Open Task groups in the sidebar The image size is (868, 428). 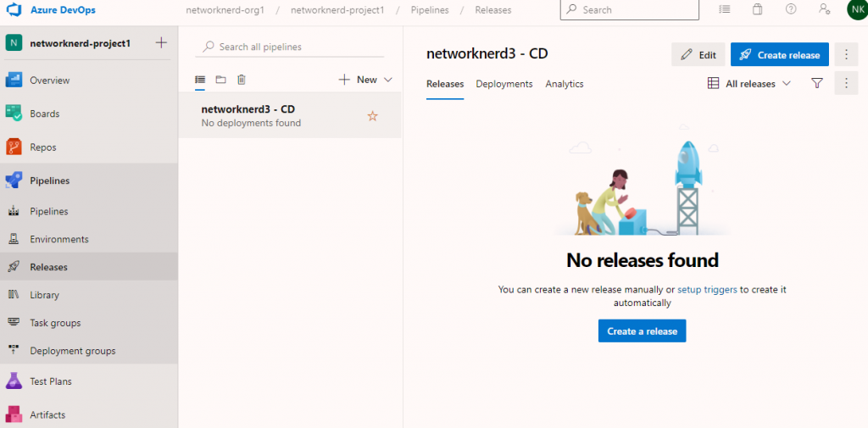point(88,323)
